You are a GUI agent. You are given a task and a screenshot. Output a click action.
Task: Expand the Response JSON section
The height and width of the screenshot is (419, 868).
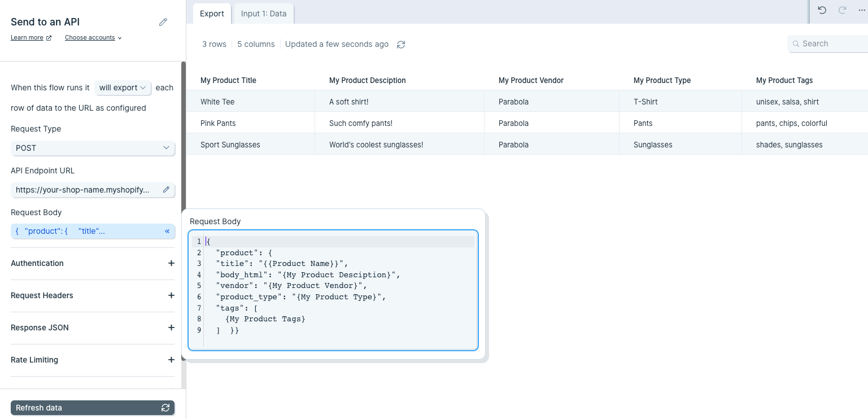pyautogui.click(x=93, y=328)
